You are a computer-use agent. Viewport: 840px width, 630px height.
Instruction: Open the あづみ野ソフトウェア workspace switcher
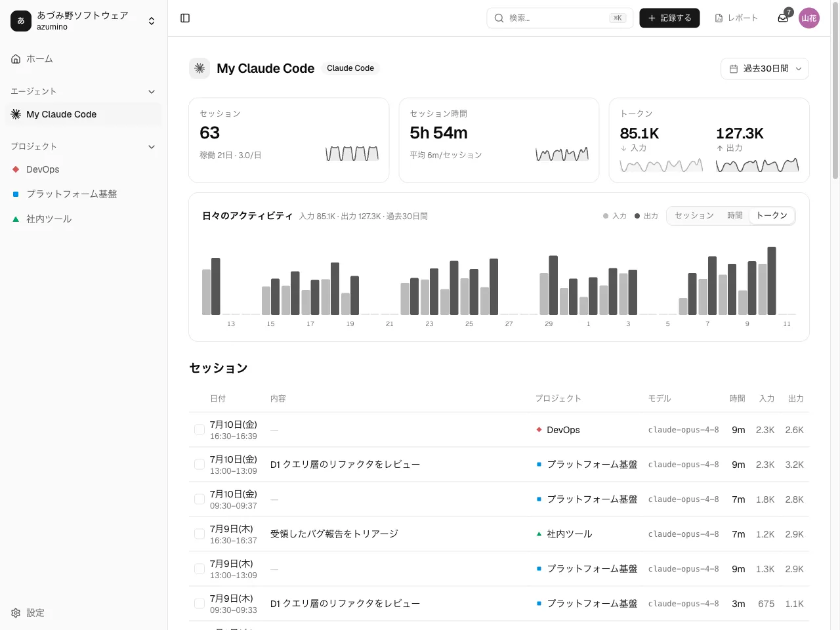click(84, 21)
